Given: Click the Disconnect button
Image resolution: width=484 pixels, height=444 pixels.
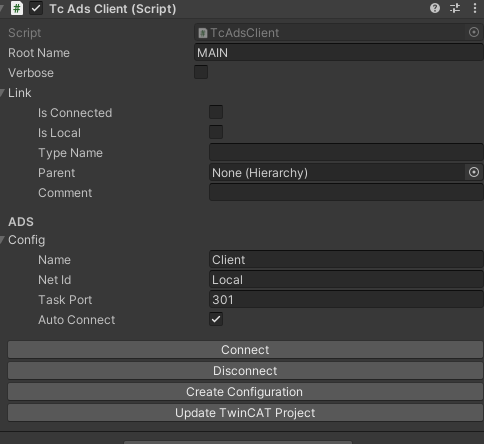Looking at the screenshot, I should [x=245, y=371].
